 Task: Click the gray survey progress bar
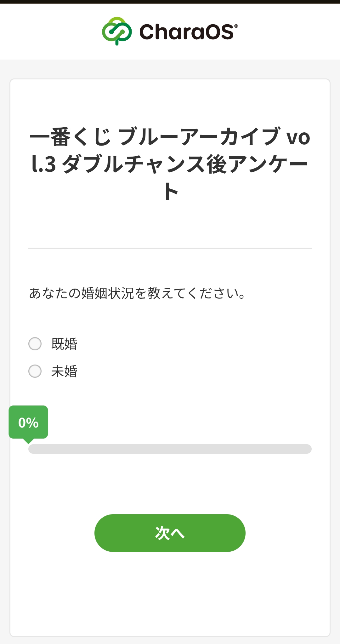[x=170, y=449]
